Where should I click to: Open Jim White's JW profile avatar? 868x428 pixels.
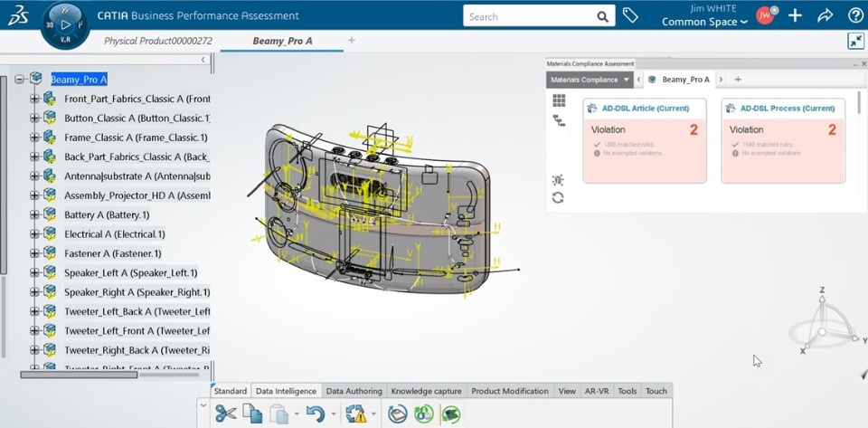(x=766, y=15)
